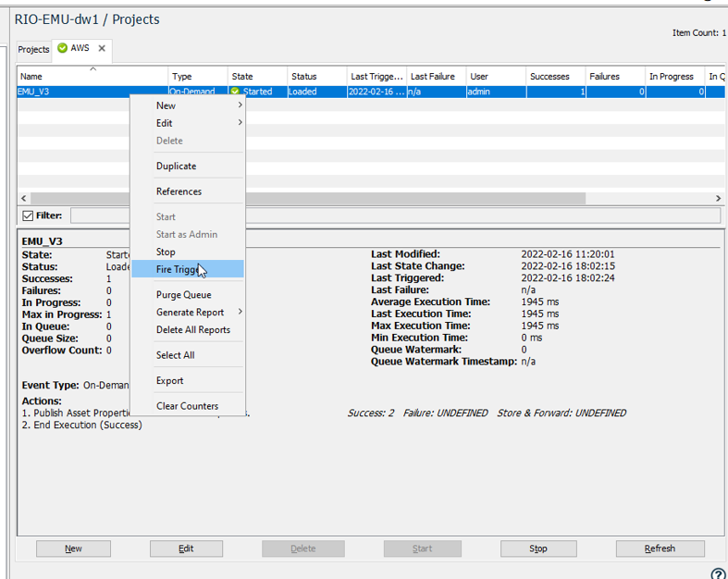Click the Refresh button
This screenshot has height=579, width=728.
(660, 548)
